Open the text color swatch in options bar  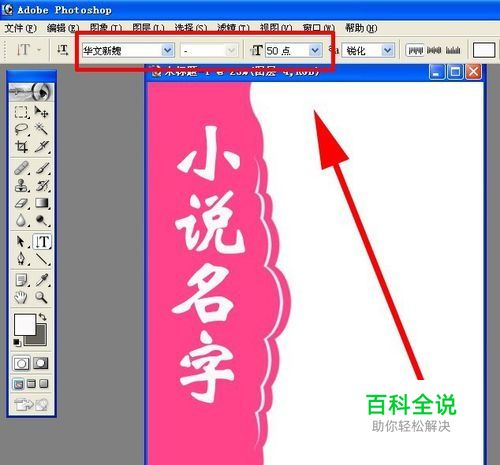484,50
